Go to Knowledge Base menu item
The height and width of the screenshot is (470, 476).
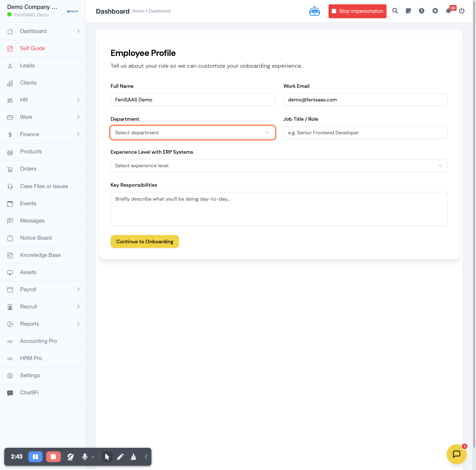click(x=40, y=255)
